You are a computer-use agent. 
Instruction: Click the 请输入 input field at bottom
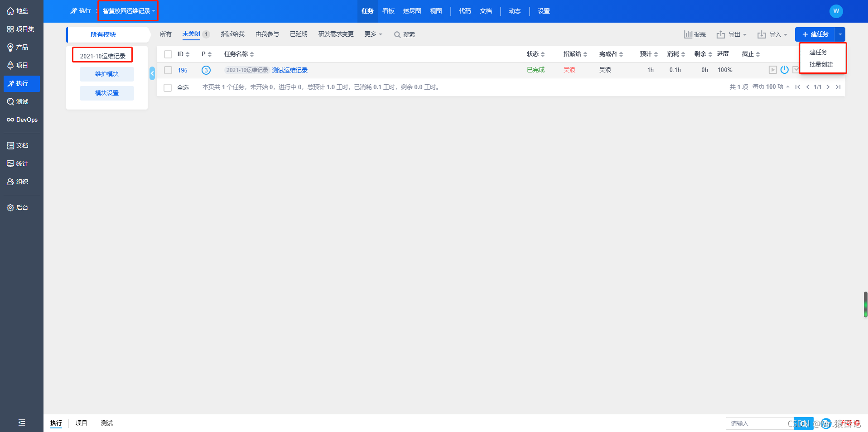pos(760,423)
